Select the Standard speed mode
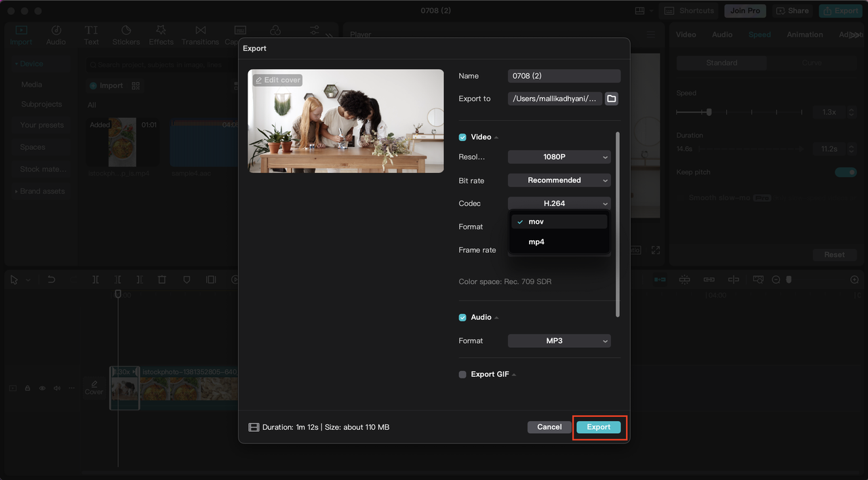The height and width of the screenshot is (480, 868). [x=722, y=62]
